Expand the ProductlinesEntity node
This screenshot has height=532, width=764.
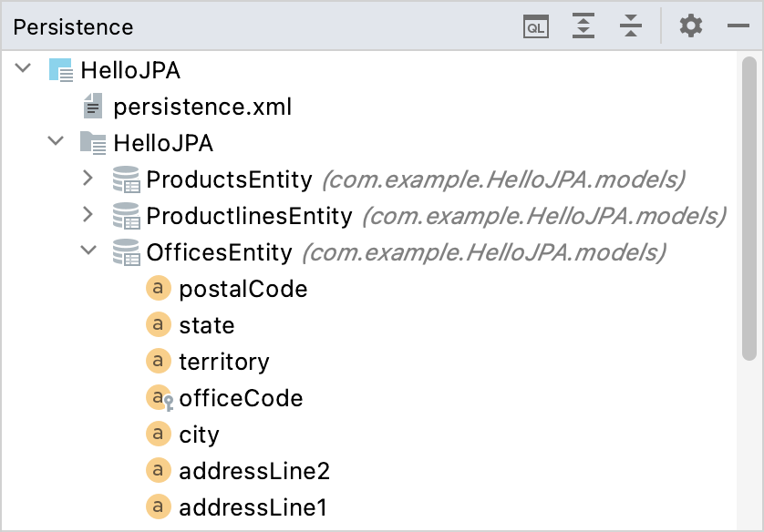pos(88,216)
